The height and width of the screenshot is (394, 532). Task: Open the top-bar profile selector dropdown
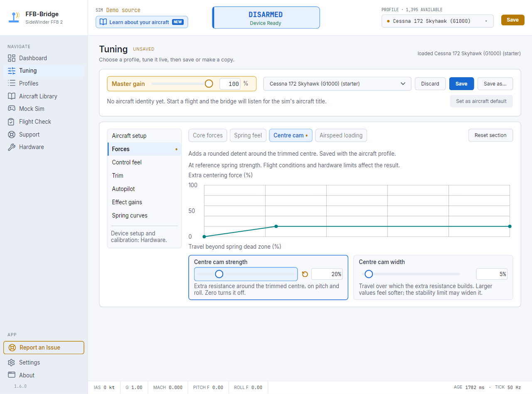pos(437,21)
